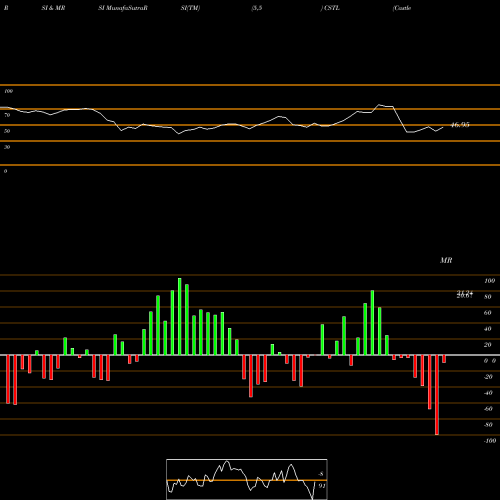Click the RSI axis label 70

7,115
